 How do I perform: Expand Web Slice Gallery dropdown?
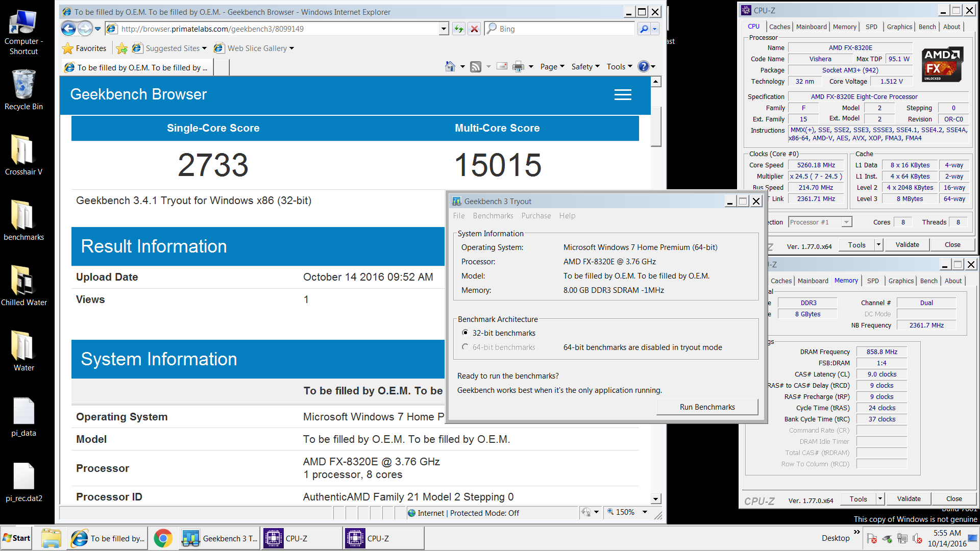pos(291,48)
